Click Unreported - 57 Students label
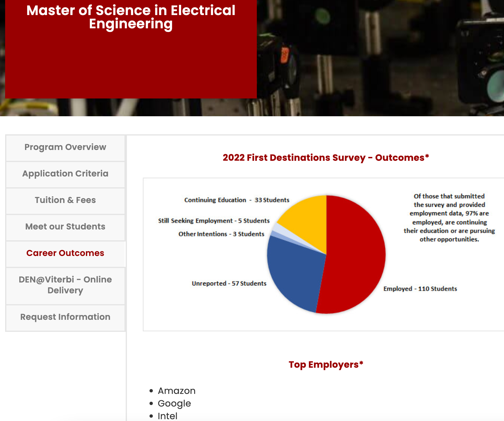 pos(229,283)
